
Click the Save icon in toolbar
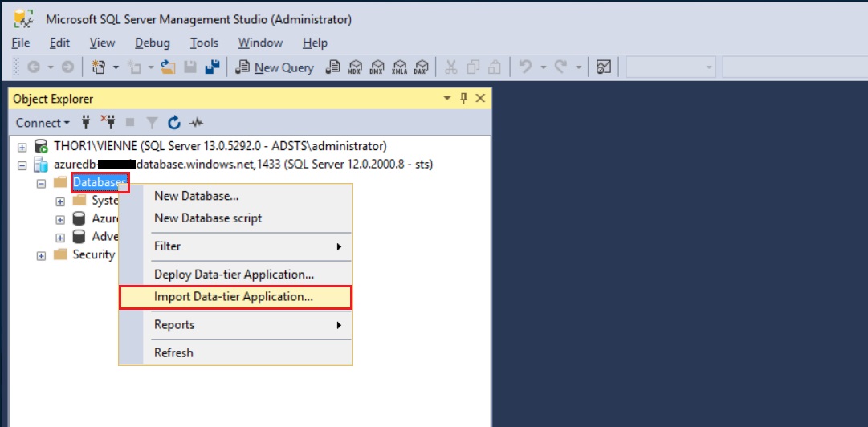(x=189, y=67)
